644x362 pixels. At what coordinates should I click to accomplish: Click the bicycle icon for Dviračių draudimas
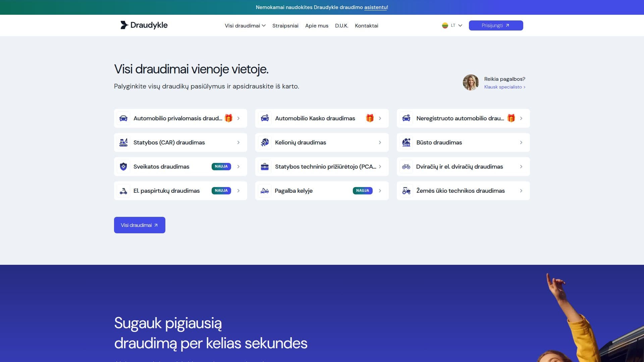point(406,167)
